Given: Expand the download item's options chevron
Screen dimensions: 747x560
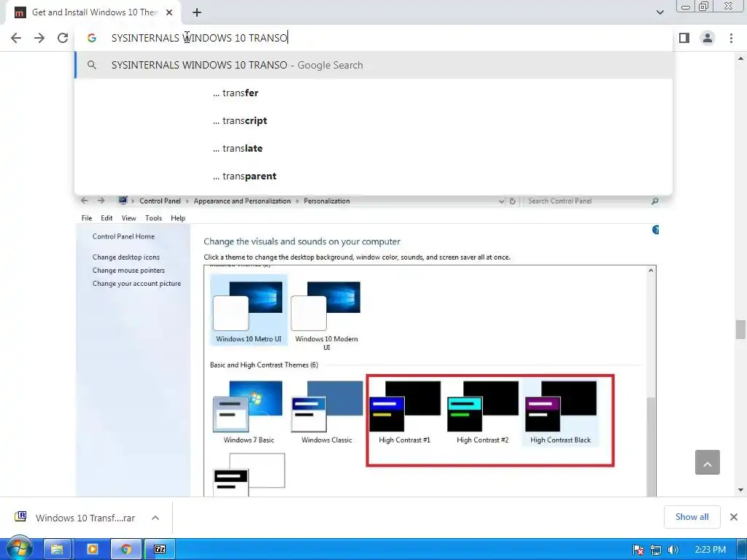Looking at the screenshot, I should (x=155, y=518).
